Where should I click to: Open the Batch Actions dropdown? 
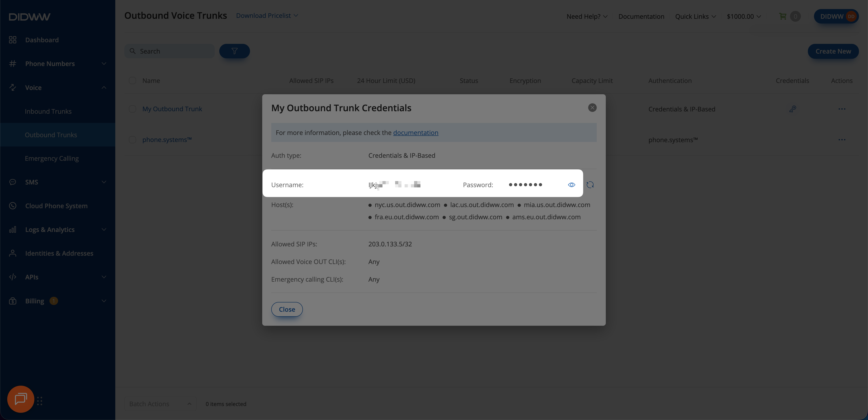(160, 404)
